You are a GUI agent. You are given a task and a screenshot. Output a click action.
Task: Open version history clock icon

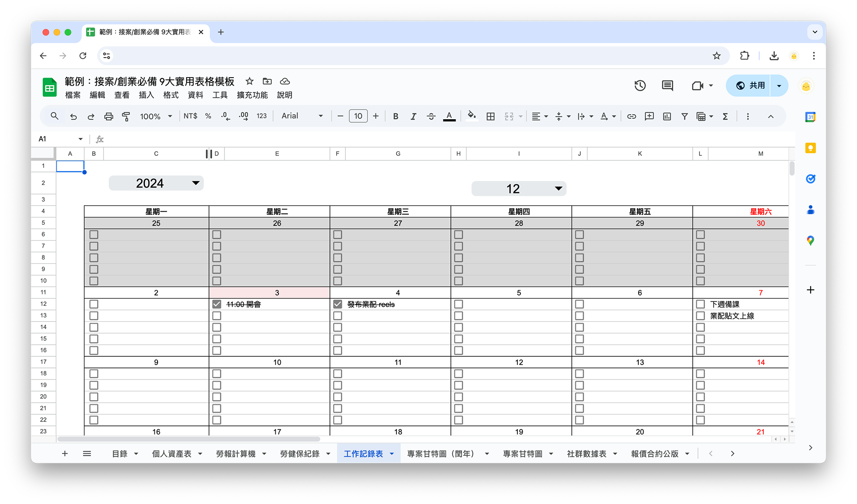point(640,86)
